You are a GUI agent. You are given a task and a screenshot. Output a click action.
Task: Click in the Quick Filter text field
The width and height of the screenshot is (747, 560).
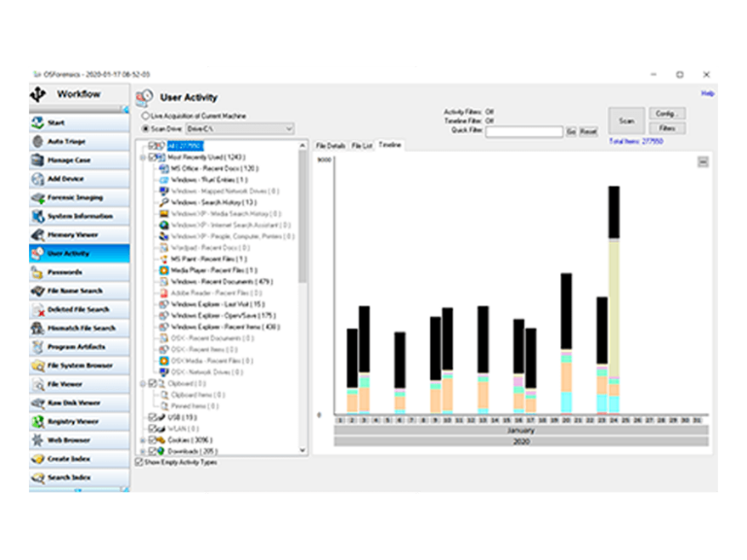click(x=524, y=131)
